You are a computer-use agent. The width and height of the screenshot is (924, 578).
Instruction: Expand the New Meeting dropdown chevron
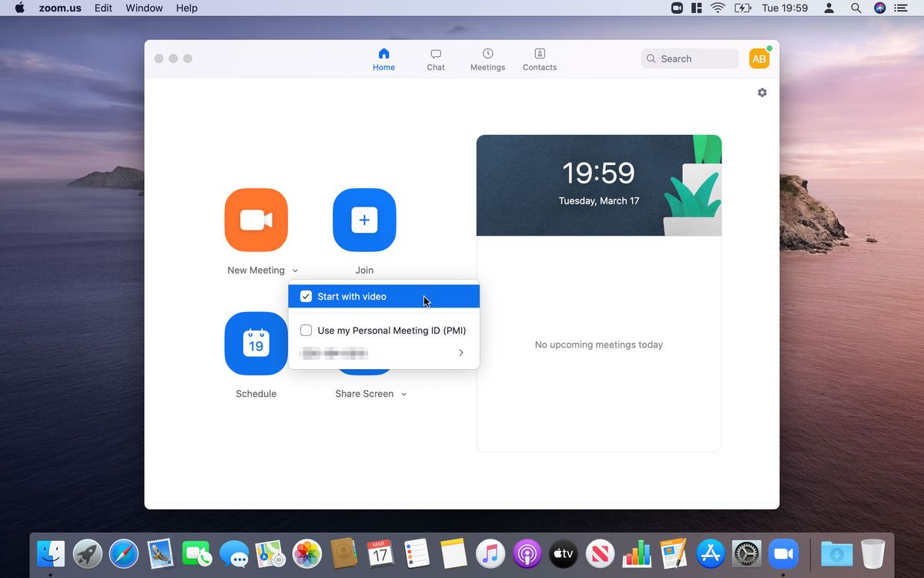(x=295, y=271)
